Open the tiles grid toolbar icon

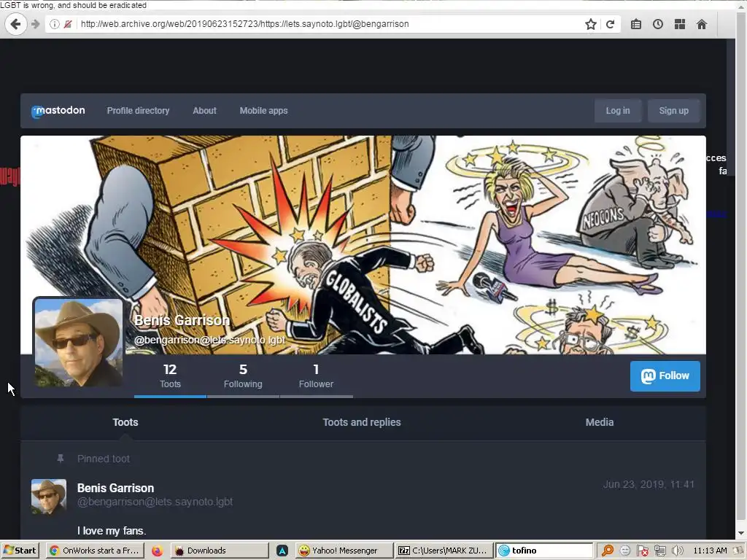[x=680, y=24]
